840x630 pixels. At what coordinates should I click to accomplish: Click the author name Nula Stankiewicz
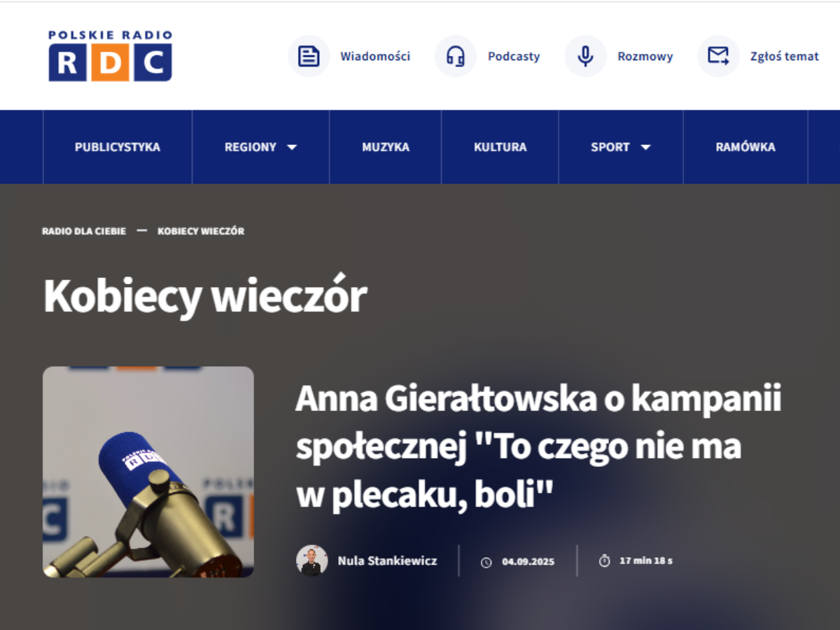click(387, 561)
